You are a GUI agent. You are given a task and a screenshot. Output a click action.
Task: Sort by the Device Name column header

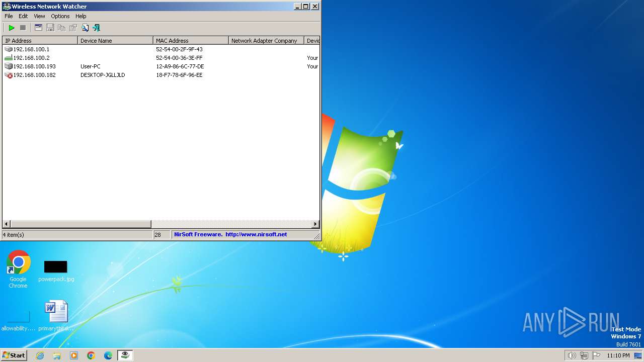click(x=116, y=41)
